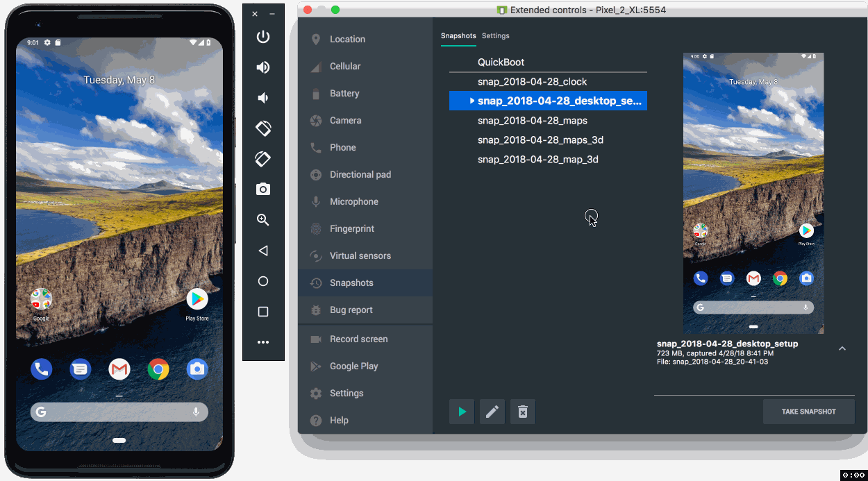Activate the zoom magnifier icon
868x481 pixels.
click(x=263, y=220)
